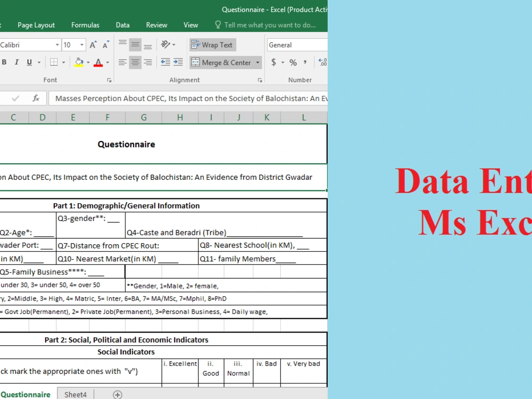Switch to the Sheet4 tab

[x=76, y=394]
